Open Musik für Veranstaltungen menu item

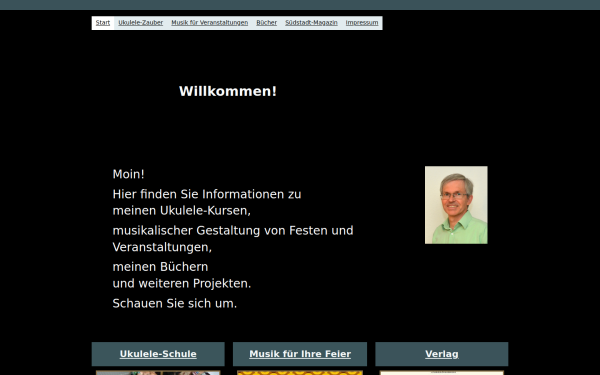tap(209, 23)
